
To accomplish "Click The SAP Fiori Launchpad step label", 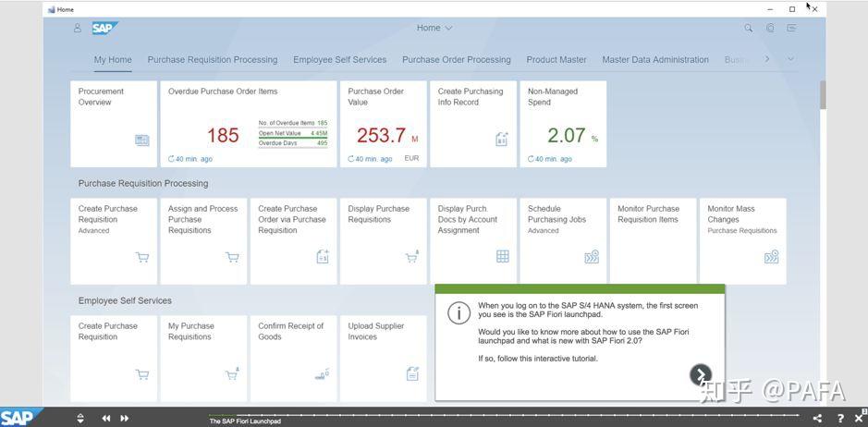I will 245,421.
